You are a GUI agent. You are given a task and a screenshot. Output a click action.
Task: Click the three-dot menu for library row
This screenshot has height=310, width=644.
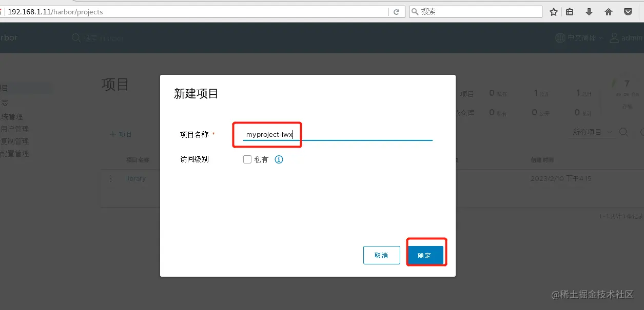(110, 179)
